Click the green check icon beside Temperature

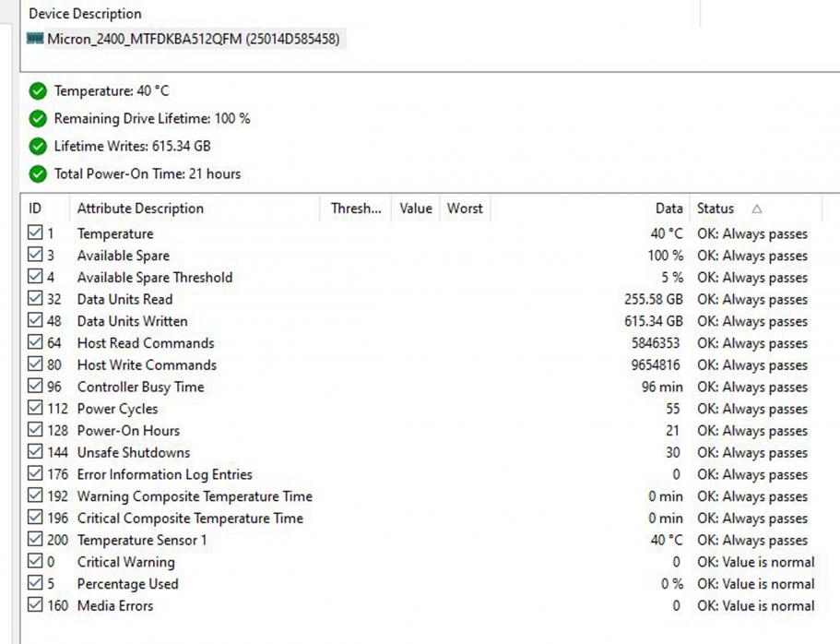pos(38,91)
